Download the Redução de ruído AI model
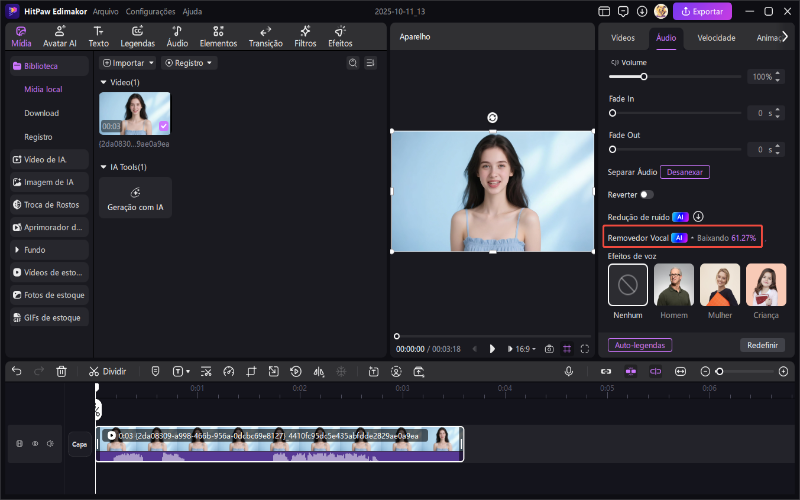The width and height of the screenshot is (800, 500). (698, 217)
